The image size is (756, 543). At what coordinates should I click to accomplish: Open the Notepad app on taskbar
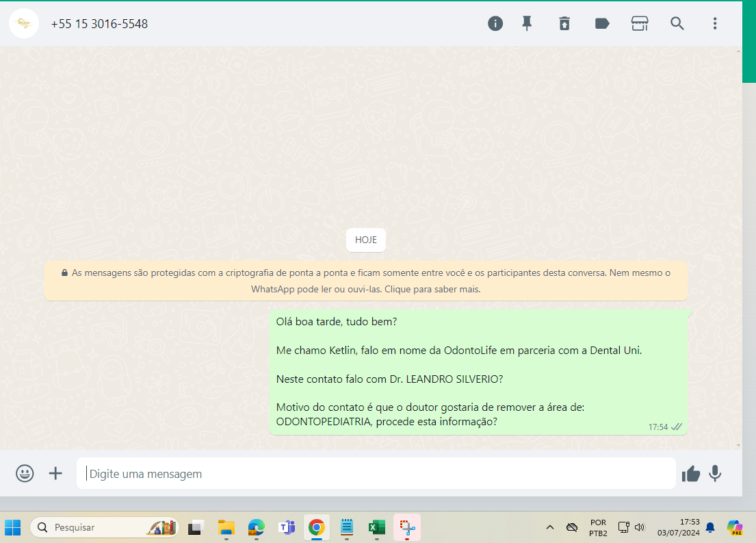click(347, 527)
